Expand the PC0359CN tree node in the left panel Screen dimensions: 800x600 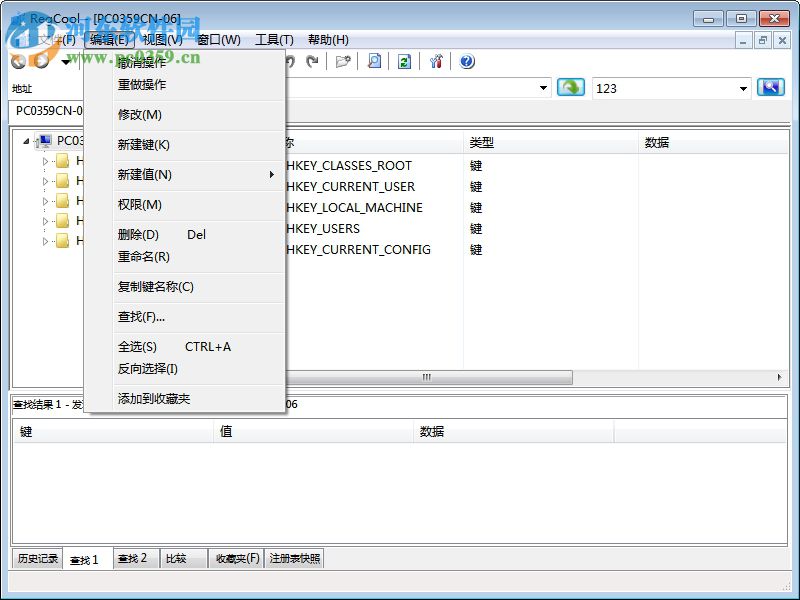pos(25,140)
